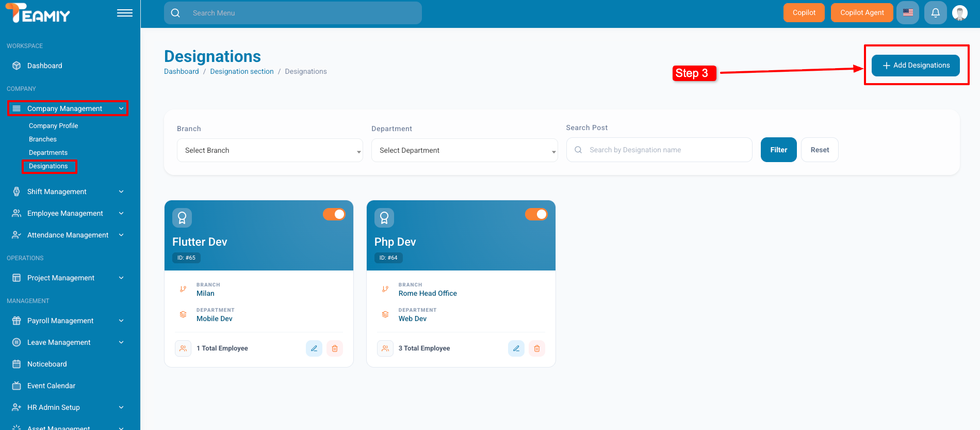Edit the Flutter Dev designation
This screenshot has height=430, width=980.
(x=314, y=348)
